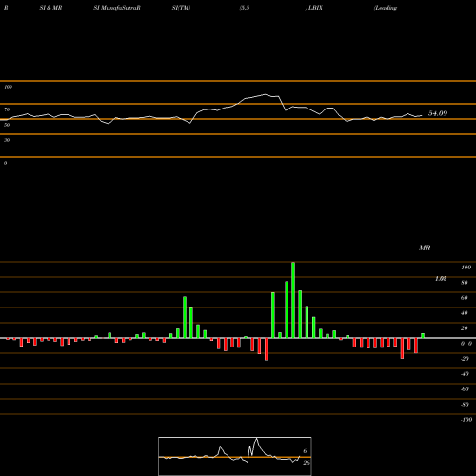Image resolution: width=476 pixels, height=476 pixels.
Task: Click the 54.09 RSI value label
Action: [x=438, y=113]
